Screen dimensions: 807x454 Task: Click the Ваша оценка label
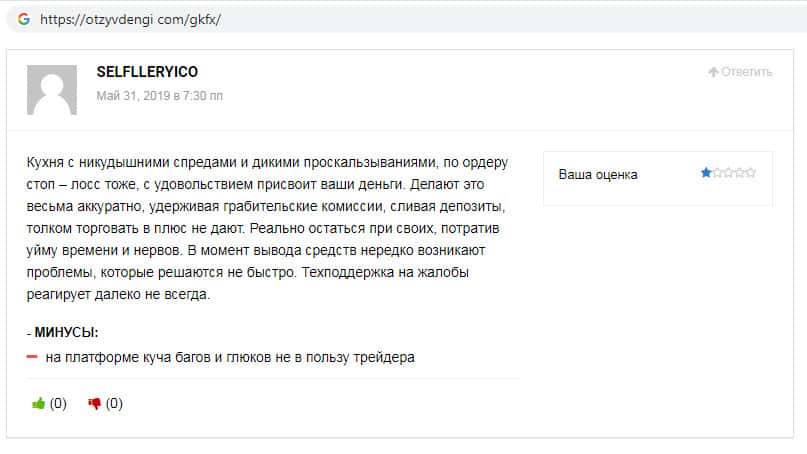click(598, 174)
